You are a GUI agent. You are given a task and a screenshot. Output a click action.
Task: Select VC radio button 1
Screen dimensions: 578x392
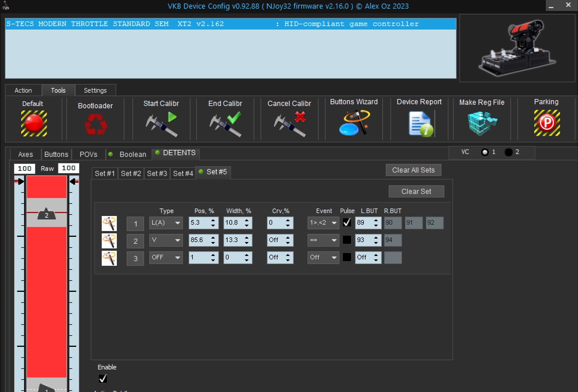[x=485, y=152]
